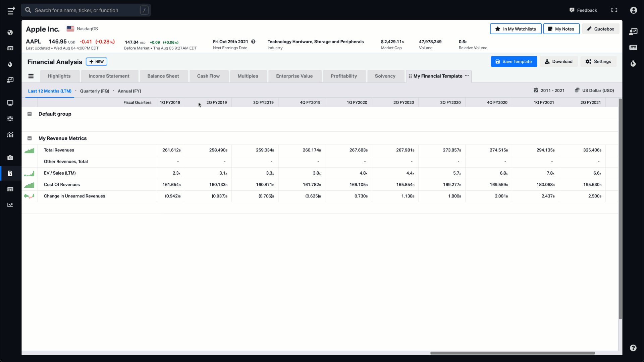Select the monitor icon in left sidebar

click(10, 103)
